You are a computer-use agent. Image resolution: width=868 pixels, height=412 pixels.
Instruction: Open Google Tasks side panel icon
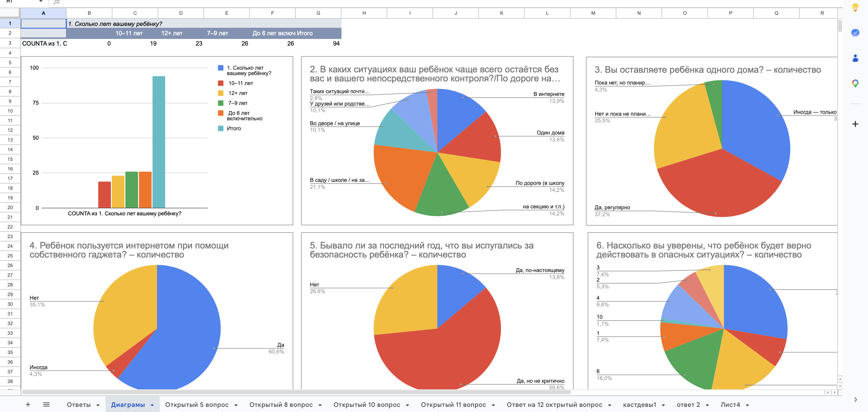point(855,33)
